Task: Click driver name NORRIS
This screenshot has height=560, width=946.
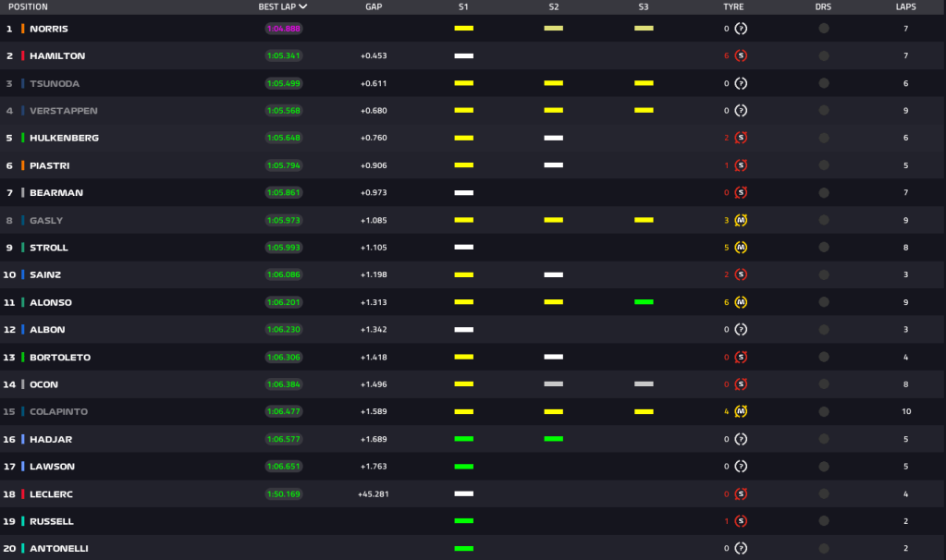Action: pyautogui.click(x=49, y=29)
